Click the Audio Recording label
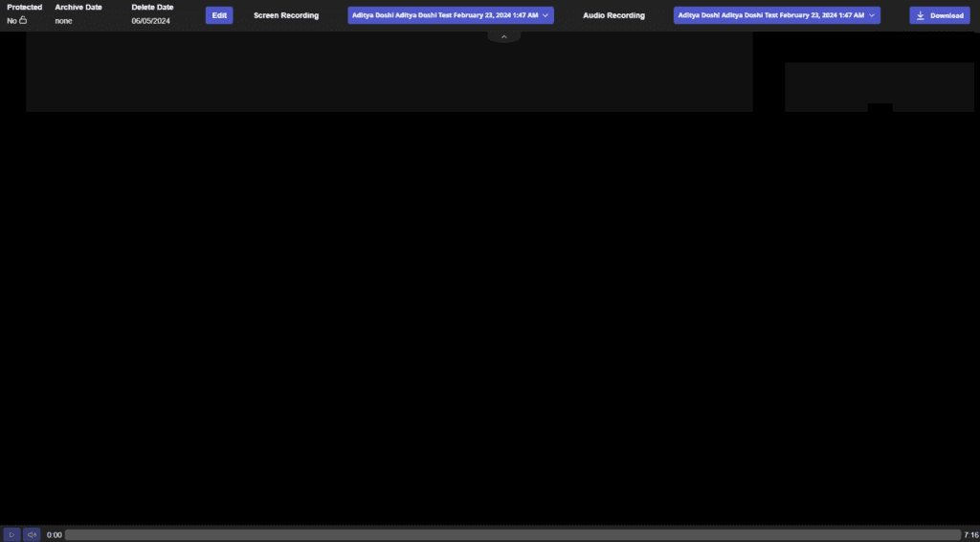The image size is (980, 542). pos(613,15)
